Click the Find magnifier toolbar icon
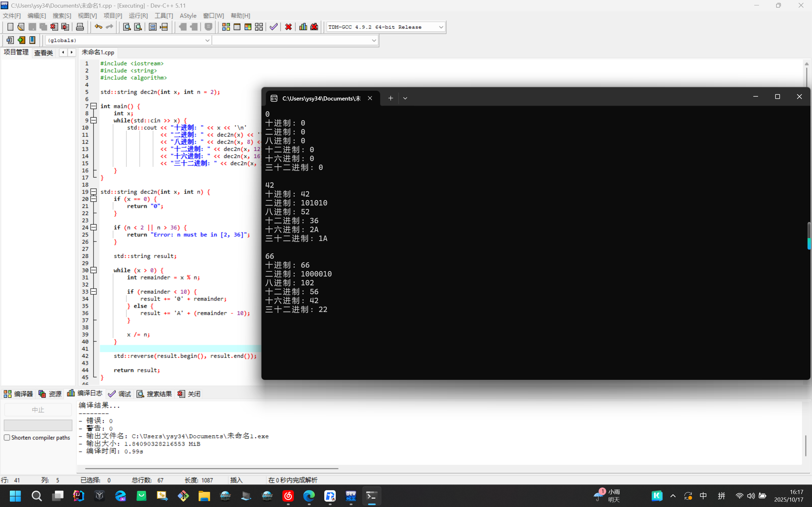The height and width of the screenshot is (507, 812). (x=127, y=27)
